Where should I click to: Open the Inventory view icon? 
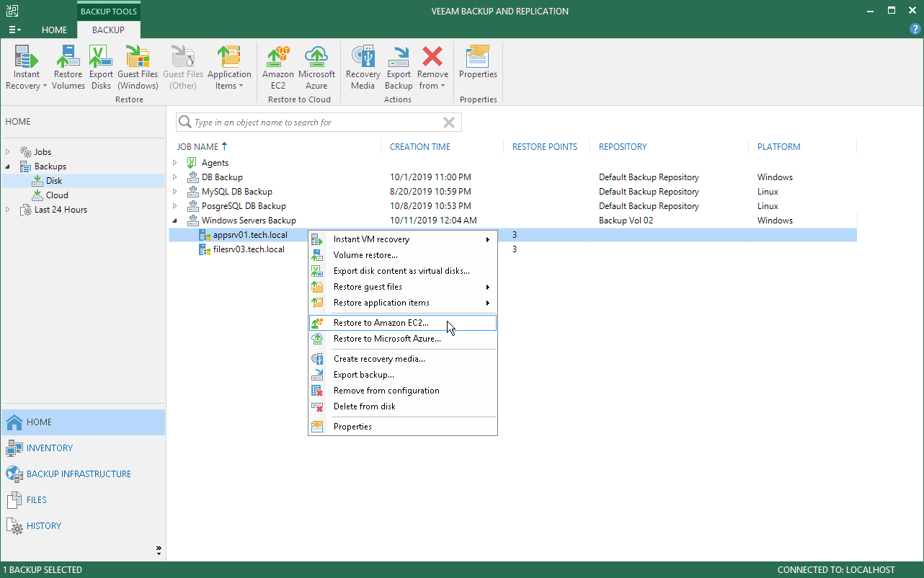(14, 448)
